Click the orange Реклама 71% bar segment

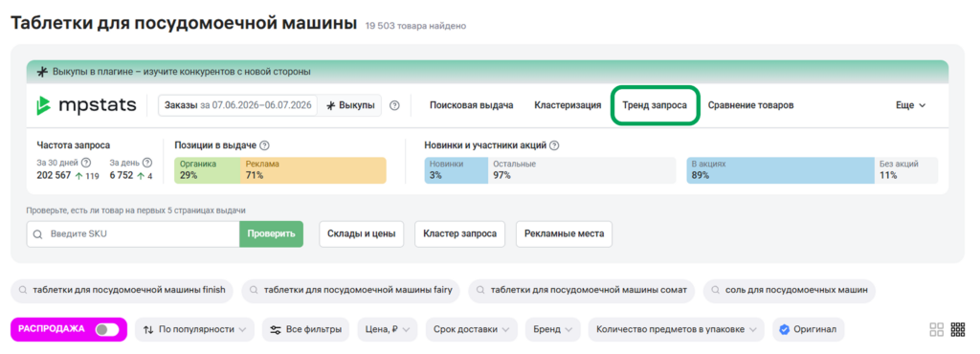pyautogui.click(x=313, y=169)
